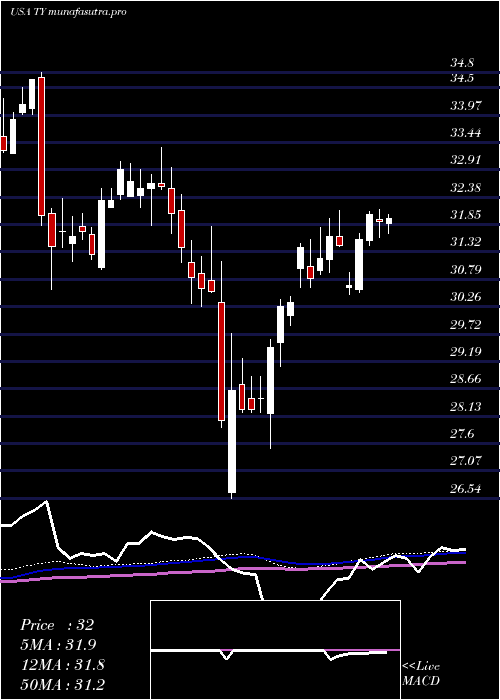Click the '12MA : 31.8' readout

point(62,665)
